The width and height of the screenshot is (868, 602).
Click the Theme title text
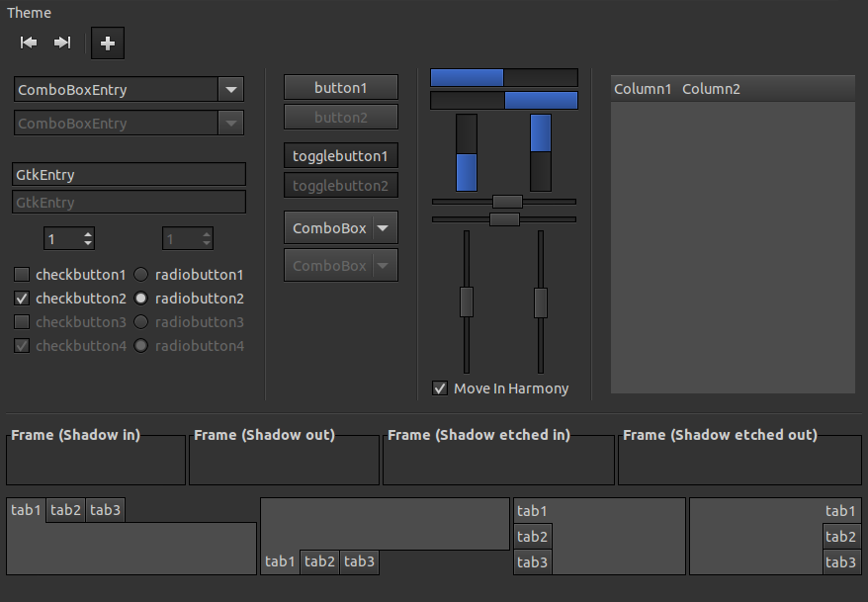(x=29, y=13)
